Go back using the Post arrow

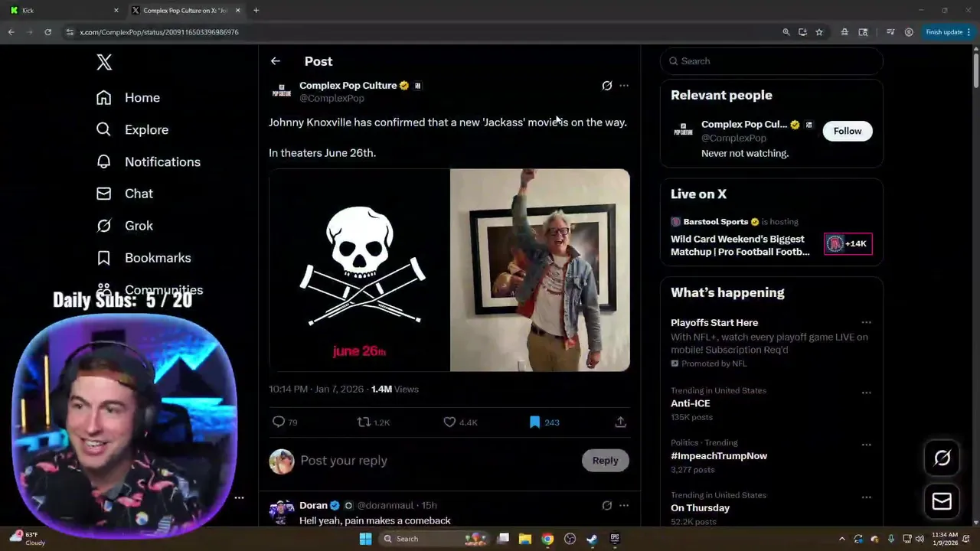(x=276, y=61)
